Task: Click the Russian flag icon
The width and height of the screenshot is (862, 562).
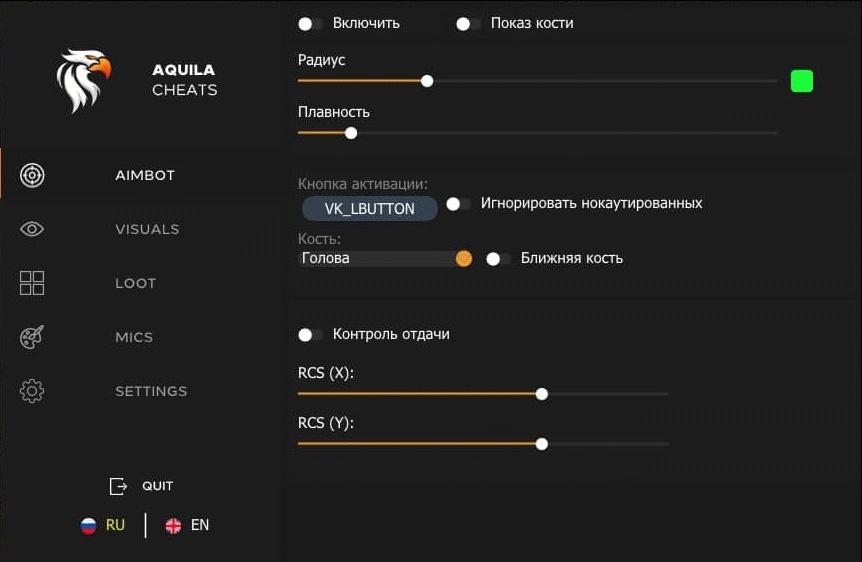Action: pyautogui.click(x=89, y=525)
